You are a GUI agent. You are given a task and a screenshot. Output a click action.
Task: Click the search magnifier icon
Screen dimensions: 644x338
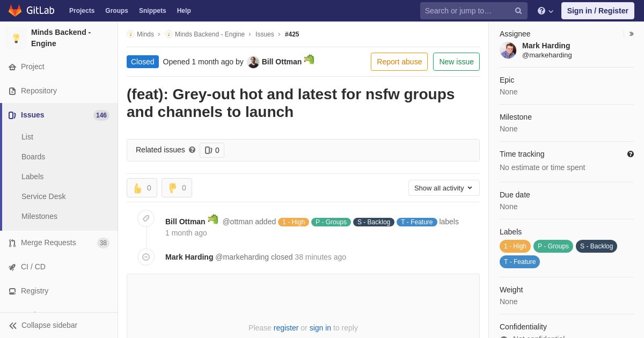pyautogui.click(x=518, y=11)
